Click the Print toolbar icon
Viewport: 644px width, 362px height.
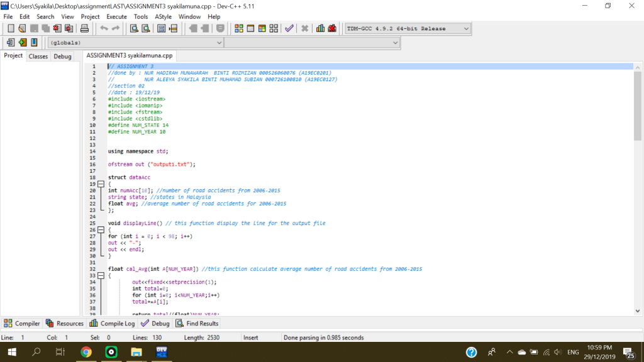(84, 28)
